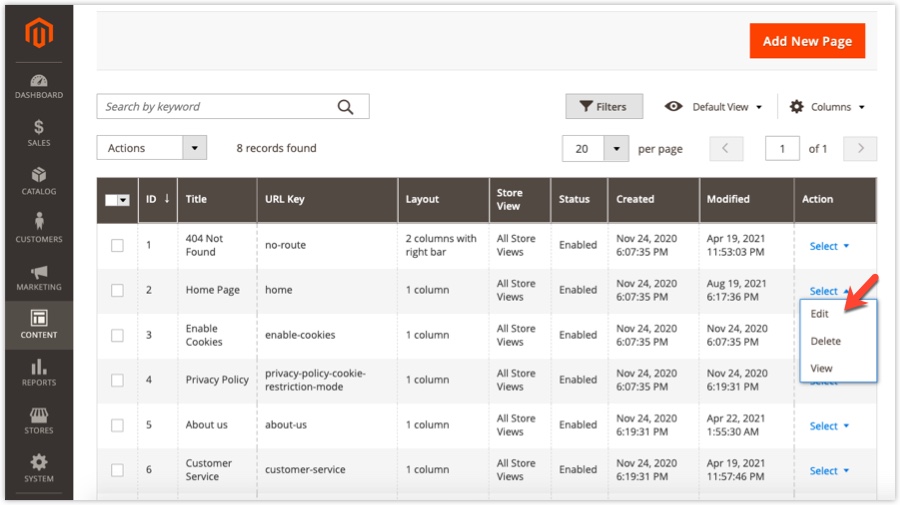The image size is (900, 505).
Task: Check the Home Page row checkbox
Action: point(117,290)
